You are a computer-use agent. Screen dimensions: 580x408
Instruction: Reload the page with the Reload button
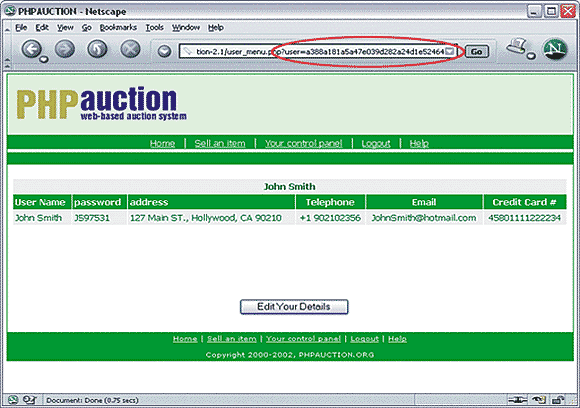[97, 49]
